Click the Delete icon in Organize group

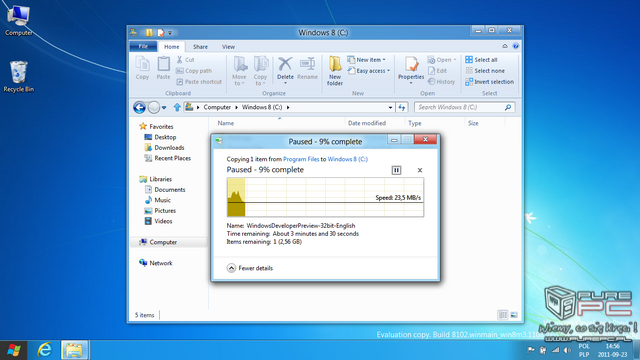285,69
